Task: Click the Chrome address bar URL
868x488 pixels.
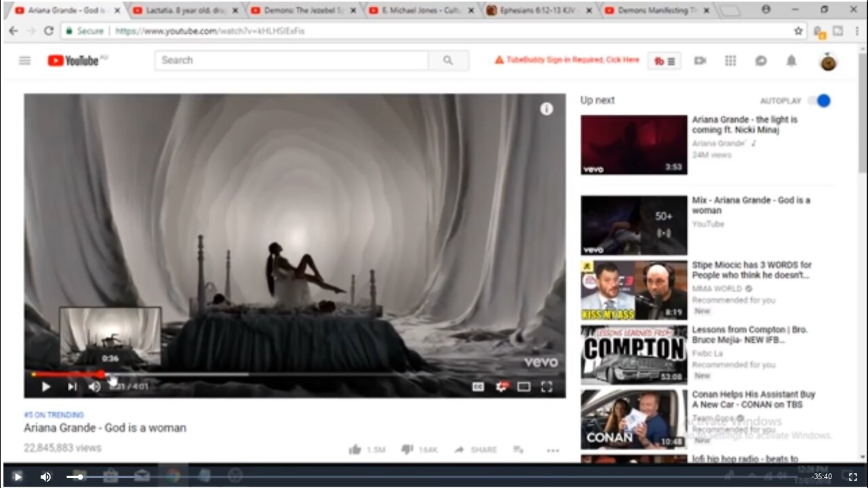Action: click(210, 31)
